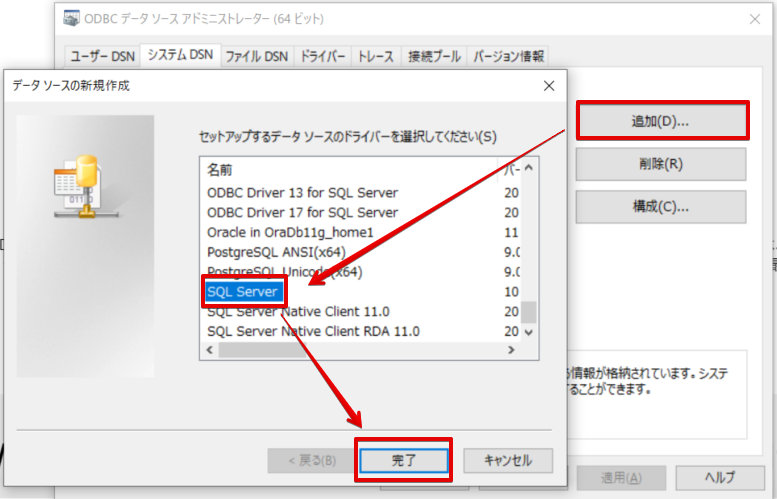Go to the トレース tab
Viewport: 777px width, 499px height.
(x=376, y=56)
